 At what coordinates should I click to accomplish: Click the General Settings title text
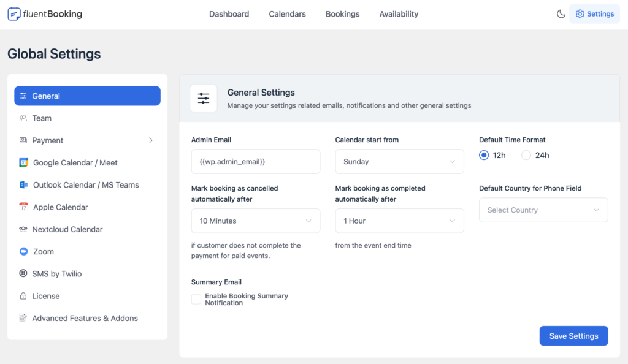coord(261,93)
